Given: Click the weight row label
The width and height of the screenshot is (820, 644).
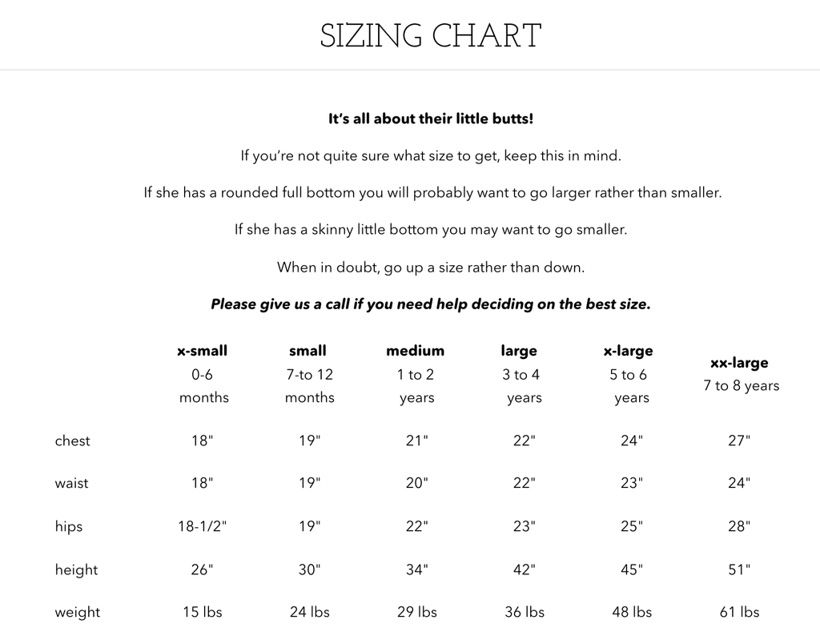Looking at the screenshot, I should point(78,613).
